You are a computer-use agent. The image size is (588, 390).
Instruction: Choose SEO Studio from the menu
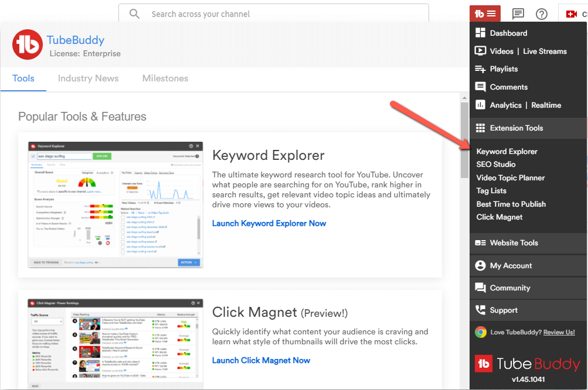[496, 165]
